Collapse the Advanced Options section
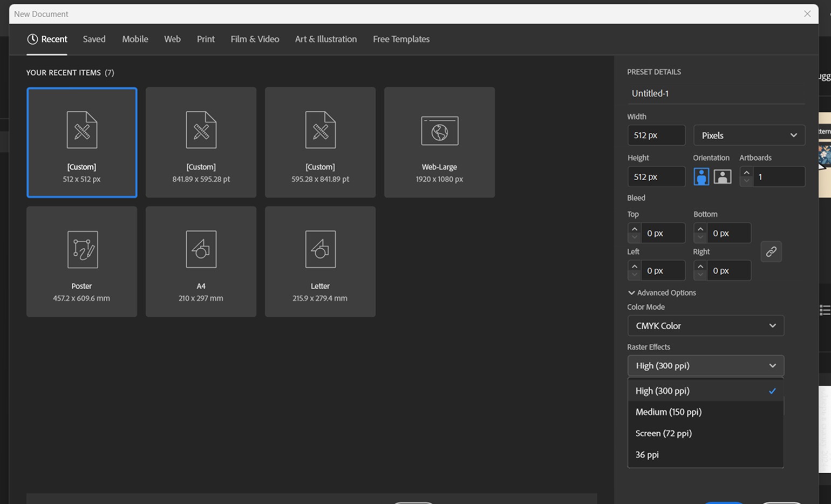The width and height of the screenshot is (831, 504). click(662, 292)
